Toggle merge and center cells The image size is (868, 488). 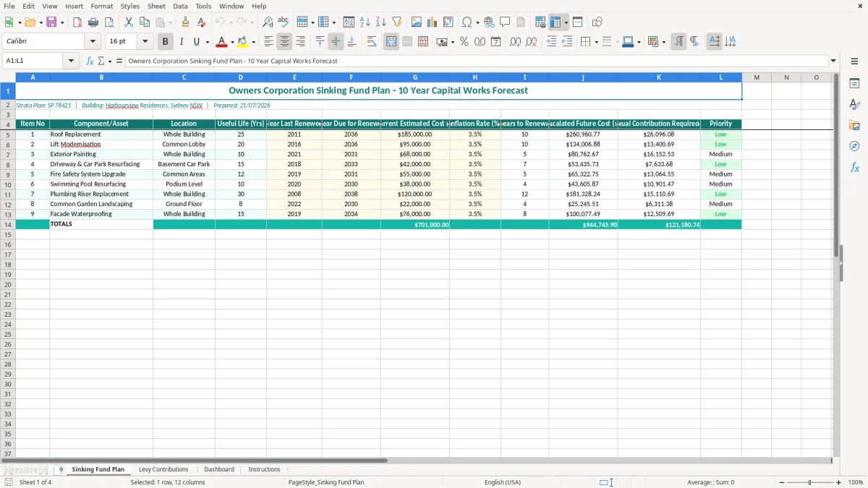tap(391, 42)
